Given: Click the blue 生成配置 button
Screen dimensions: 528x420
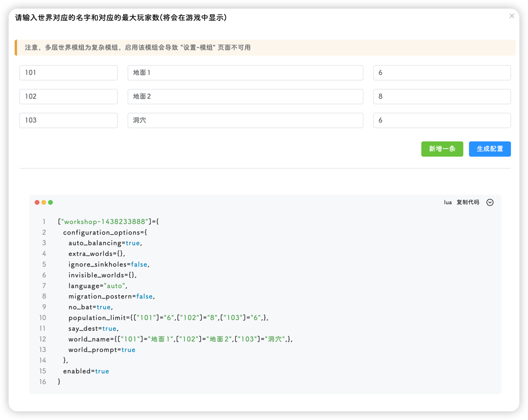Looking at the screenshot, I should (x=489, y=149).
